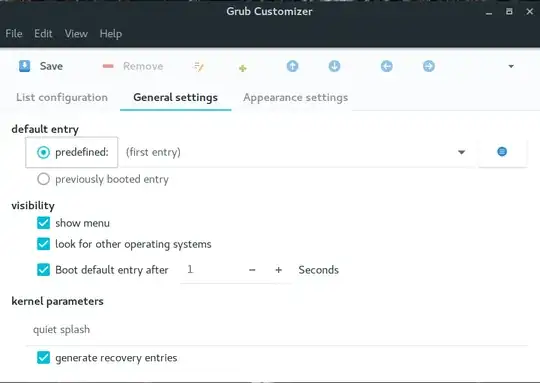Select the predefined radio button
The image size is (540, 383).
43,152
